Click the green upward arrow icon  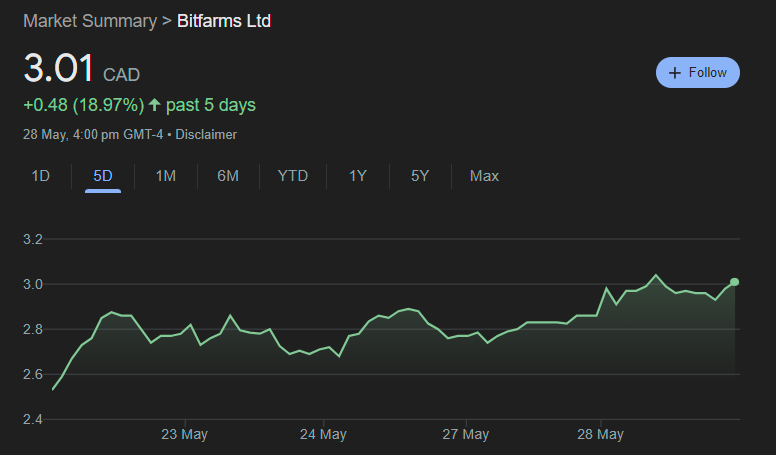point(154,105)
